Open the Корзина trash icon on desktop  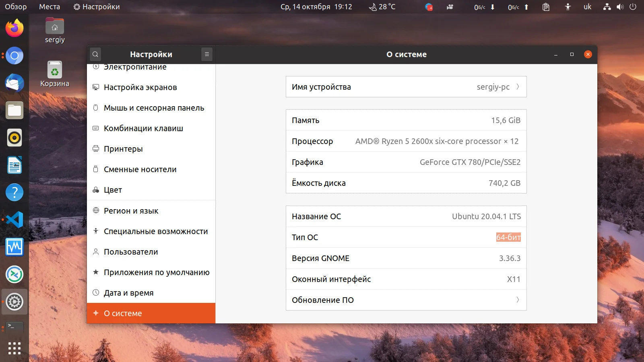pos(55,74)
